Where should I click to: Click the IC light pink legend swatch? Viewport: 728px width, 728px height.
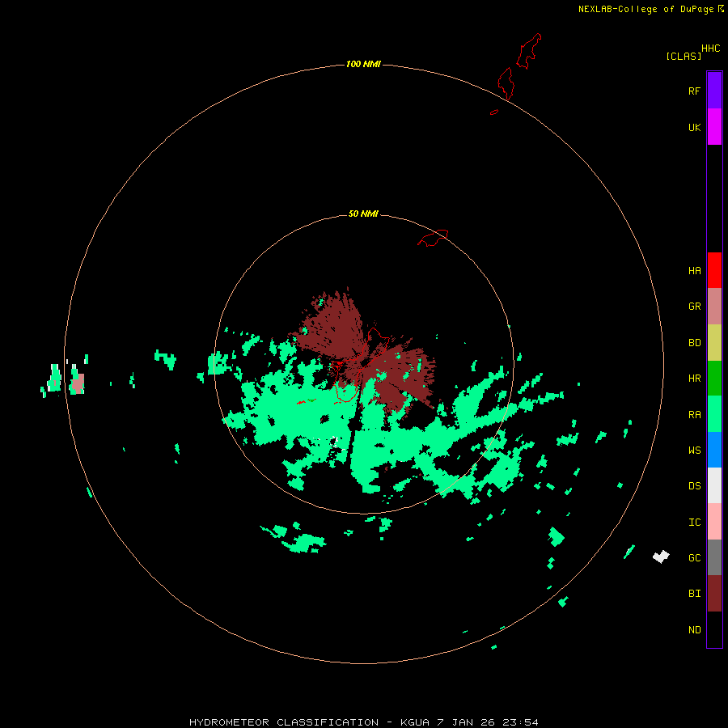714,522
